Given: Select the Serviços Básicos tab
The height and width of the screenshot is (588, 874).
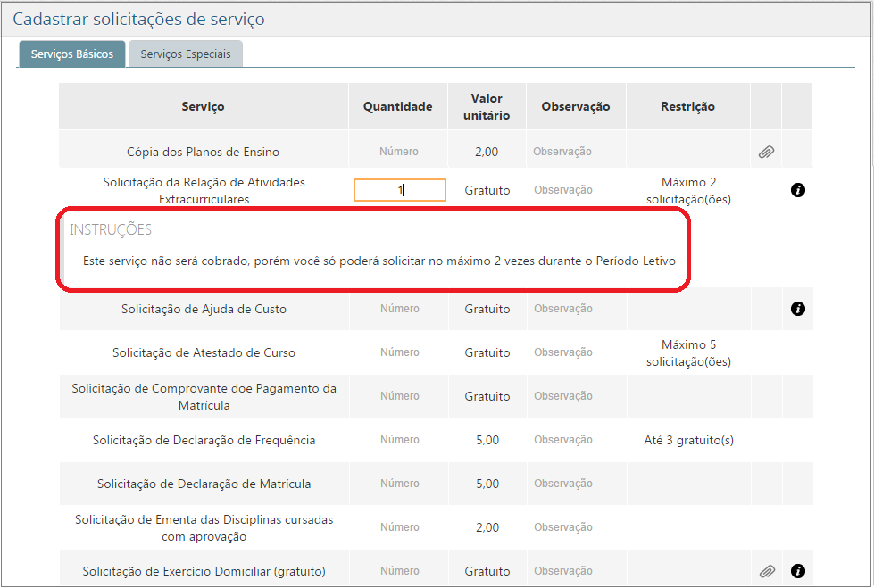Looking at the screenshot, I should tap(71, 54).
